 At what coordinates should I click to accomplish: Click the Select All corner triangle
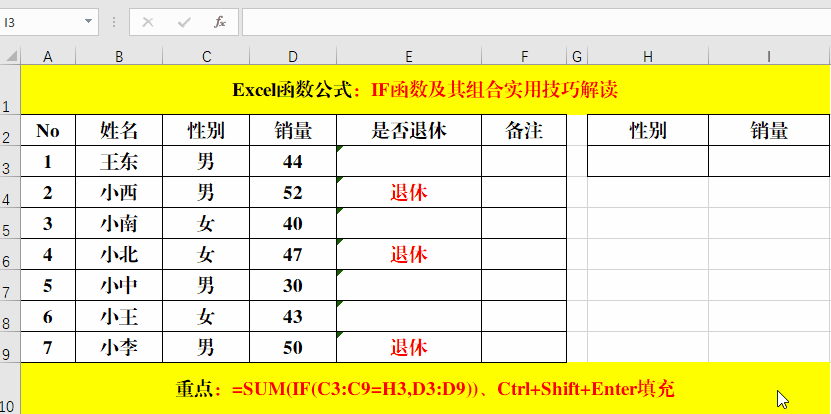(x=11, y=56)
